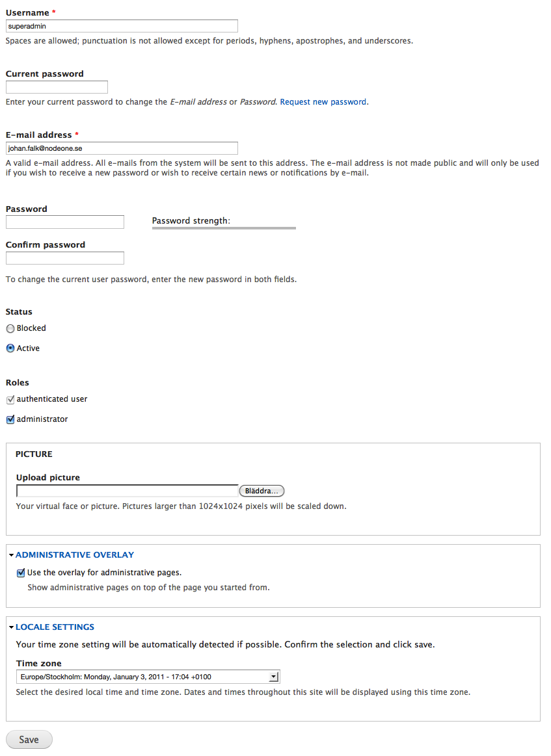Click the Username text field
The width and height of the screenshot is (551, 756).
tap(122, 26)
